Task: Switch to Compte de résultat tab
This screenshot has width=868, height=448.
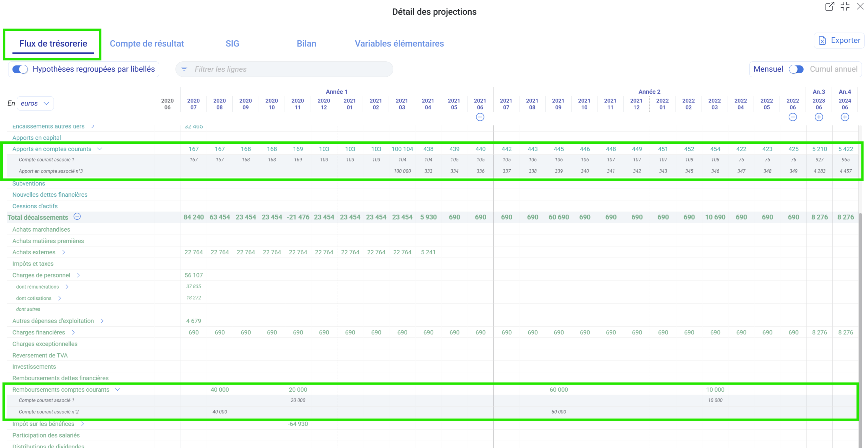Action: pos(146,43)
